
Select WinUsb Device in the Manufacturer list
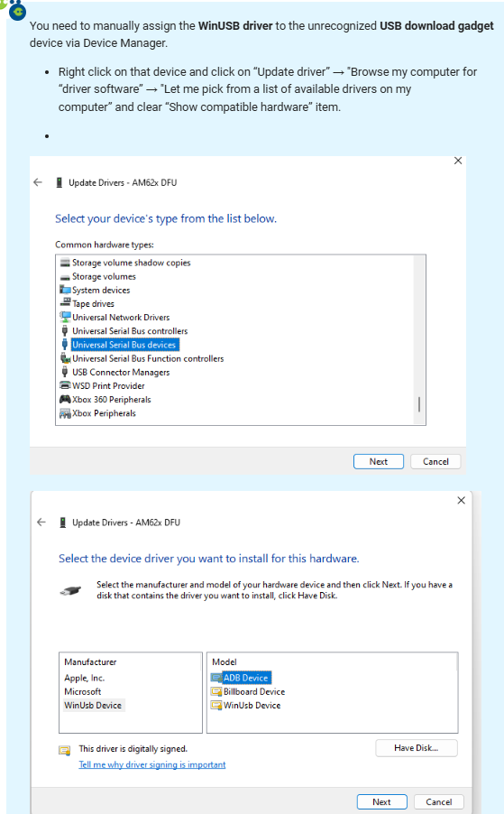coord(93,706)
